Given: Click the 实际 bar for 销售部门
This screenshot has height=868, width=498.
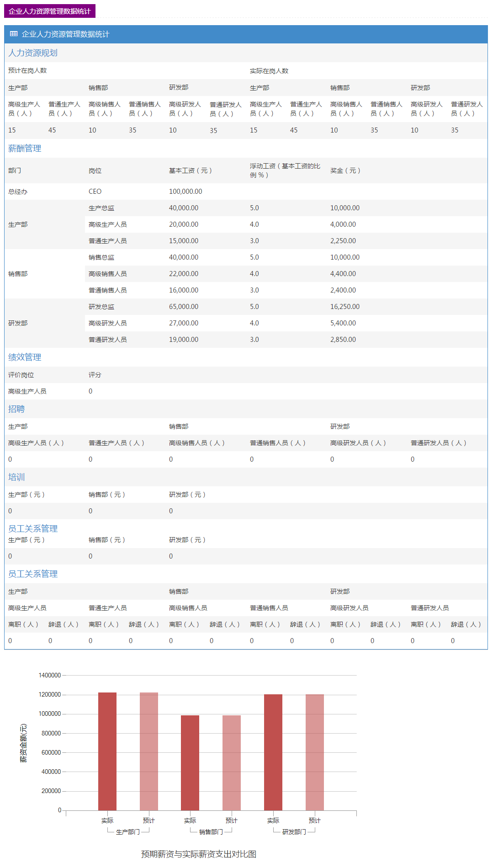Looking at the screenshot, I should (x=190, y=763).
